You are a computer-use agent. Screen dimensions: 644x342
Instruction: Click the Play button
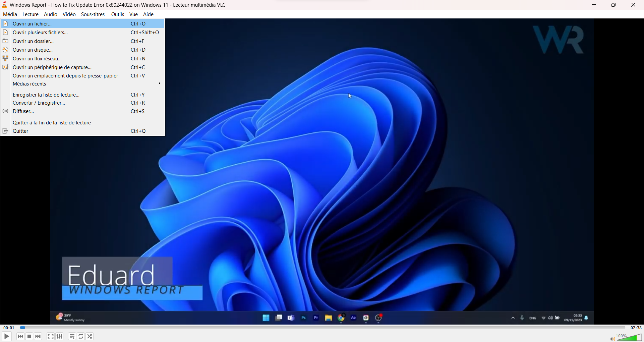(x=7, y=336)
